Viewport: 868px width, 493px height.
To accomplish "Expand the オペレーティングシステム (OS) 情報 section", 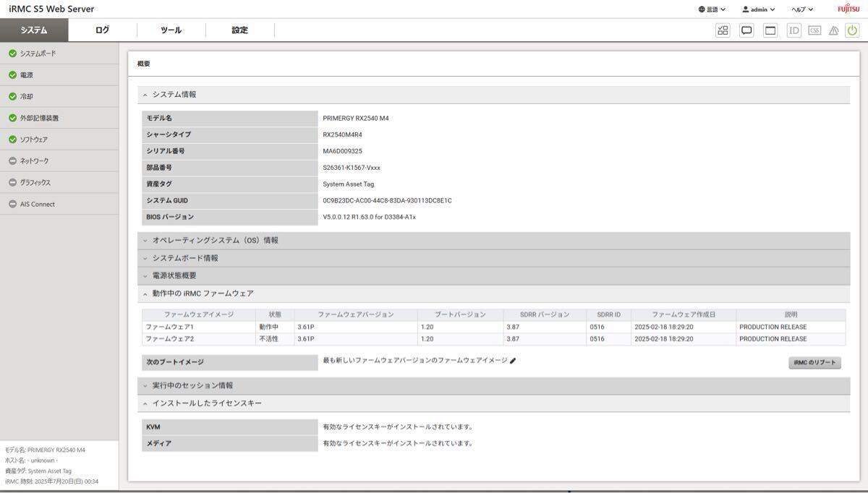I will tap(493, 241).
